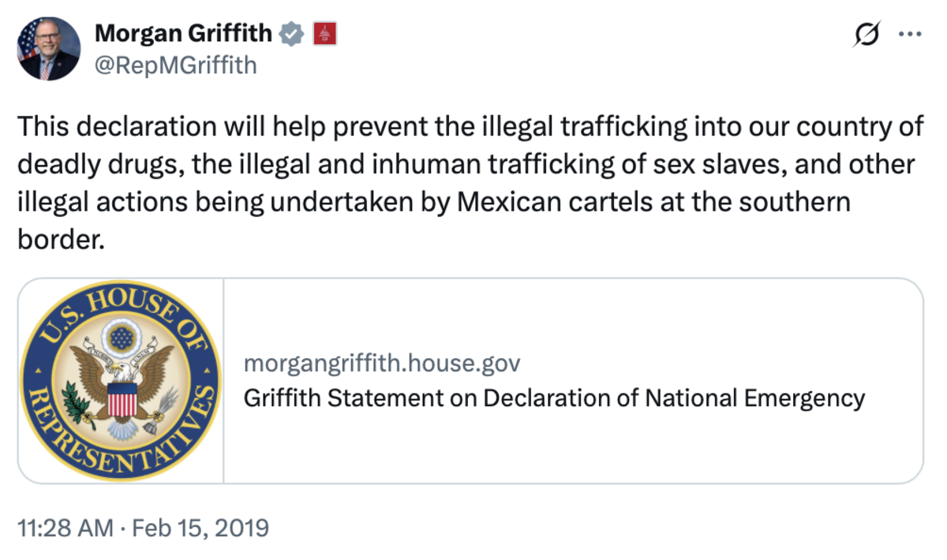
Task: Click the red Capitol affiliate badge
Action: pyautogui.click(x=324, y=34)
